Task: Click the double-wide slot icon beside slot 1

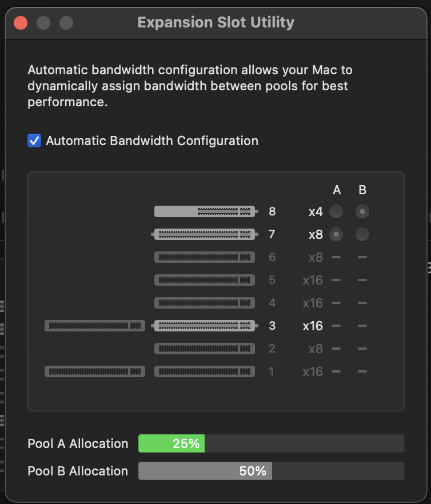Action: point(95,371)
